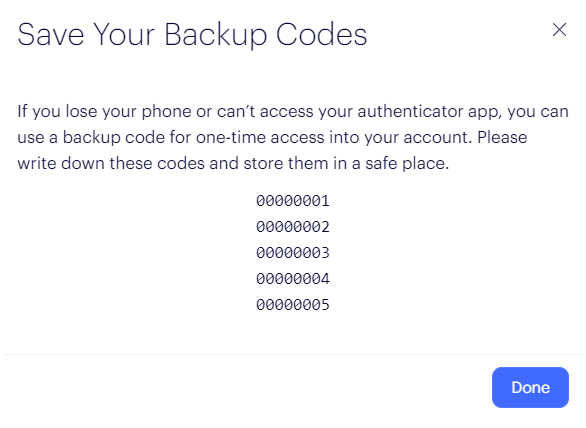The height and width of the screenshot is (428, 586).
Task: Click the word Your in the heading
Action: coord(124,34)
